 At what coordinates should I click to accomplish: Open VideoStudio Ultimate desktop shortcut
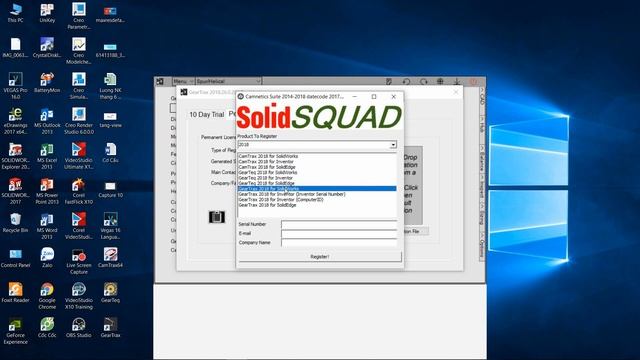point(79,156)
